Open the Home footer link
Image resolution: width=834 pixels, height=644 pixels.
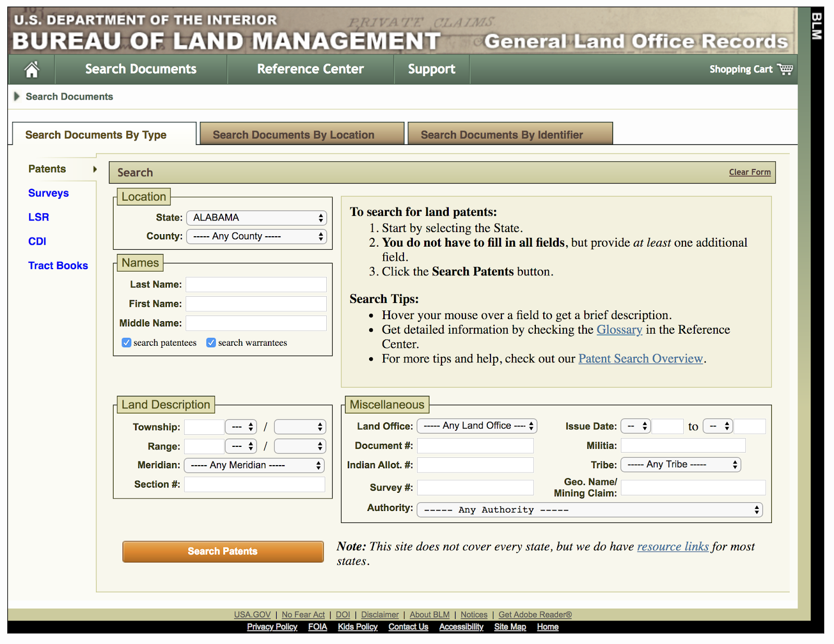[548, 627]
